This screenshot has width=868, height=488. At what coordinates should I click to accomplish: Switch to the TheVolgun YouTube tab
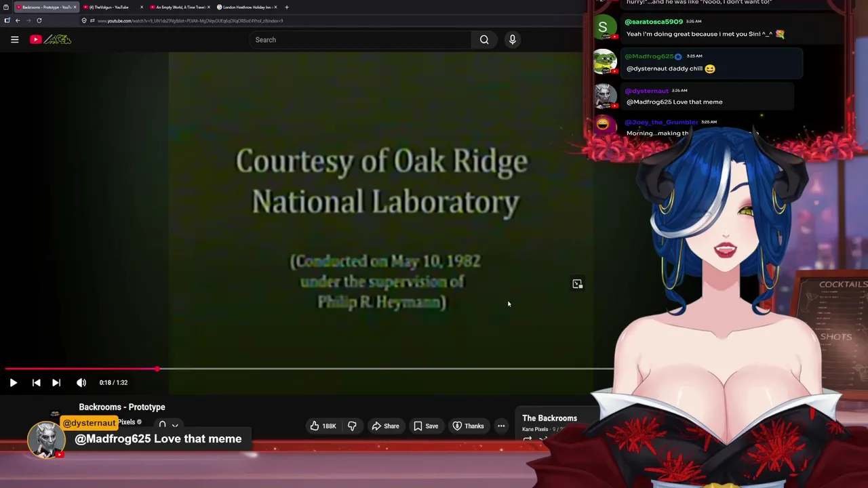[x=111, y=7]
